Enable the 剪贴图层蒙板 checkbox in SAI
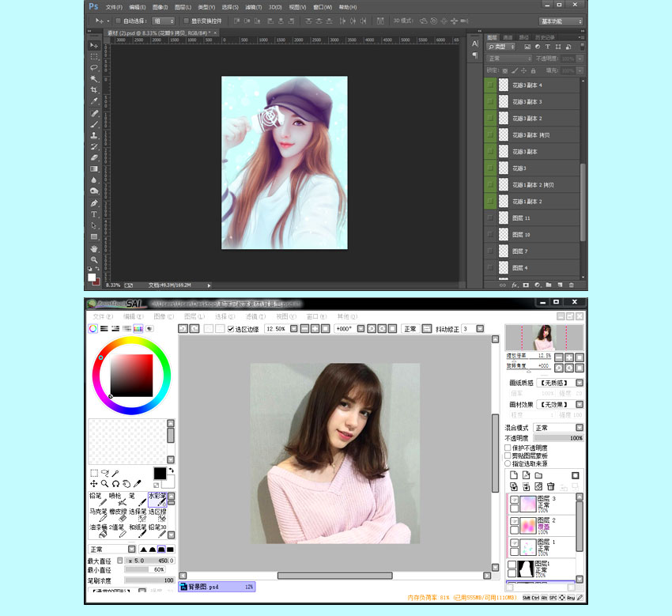This screenshot has width=672, height=616. click(x=508, y=455)
